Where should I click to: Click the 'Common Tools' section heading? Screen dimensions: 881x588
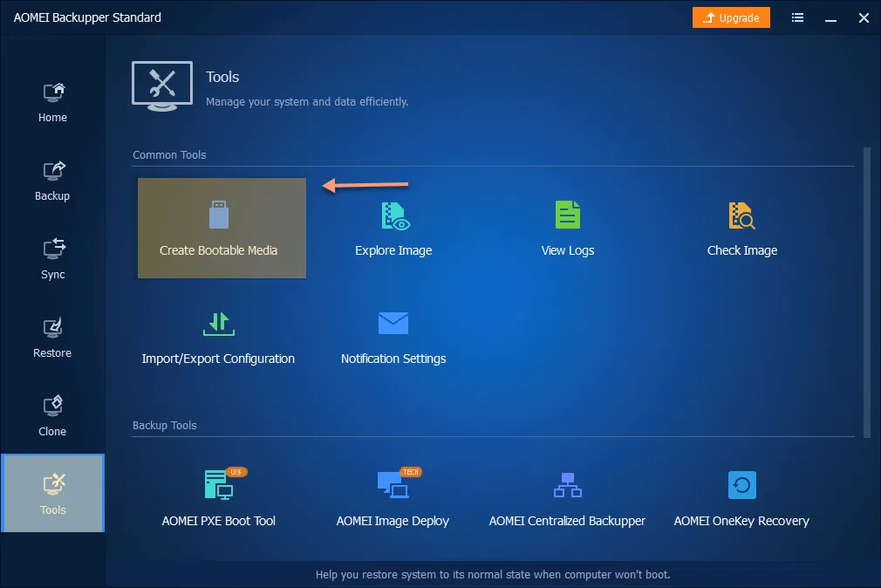169,154
